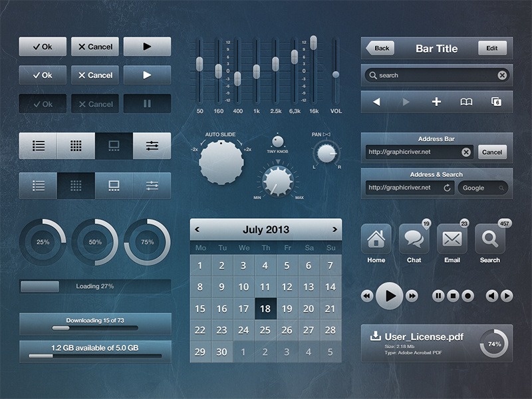Select list view in dark segmented control
This screenshot has width=532, height=399.
click(38, 186)
